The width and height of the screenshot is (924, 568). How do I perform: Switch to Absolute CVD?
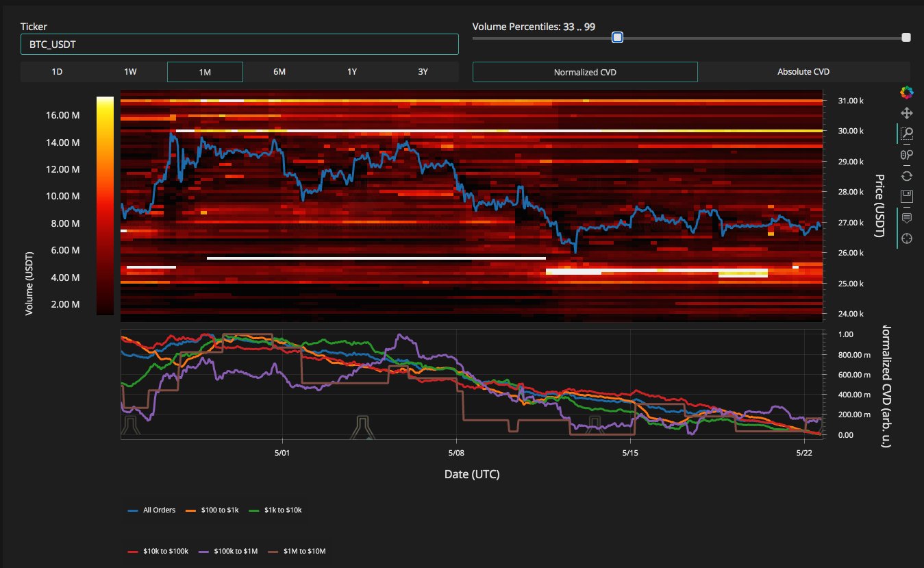[x=804, y=72]
